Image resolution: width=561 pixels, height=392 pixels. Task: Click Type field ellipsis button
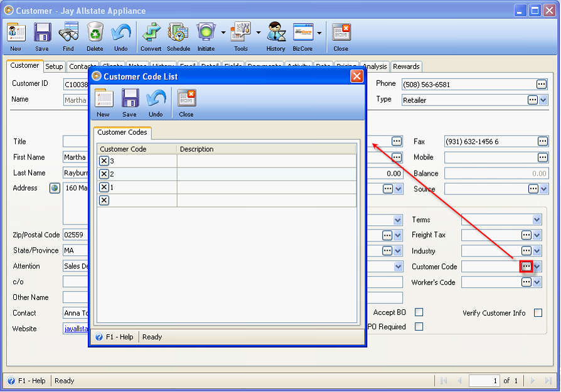pos(532,100)
